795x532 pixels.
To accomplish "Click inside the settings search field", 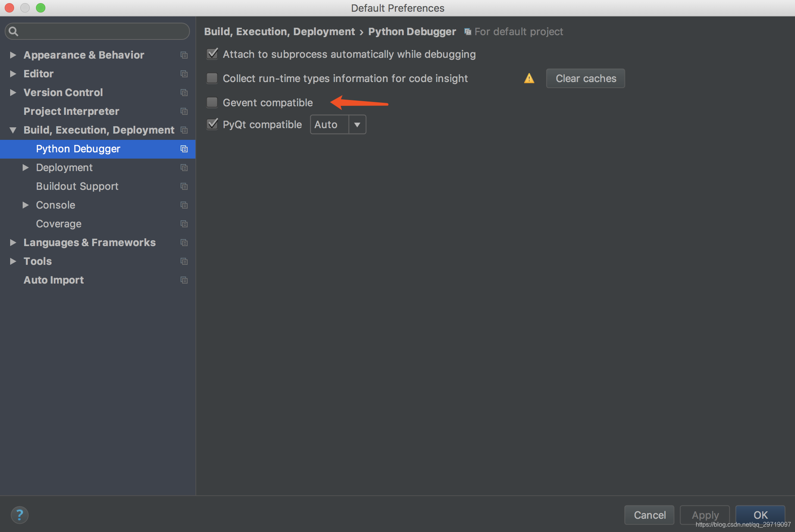I will pos(98,31).
